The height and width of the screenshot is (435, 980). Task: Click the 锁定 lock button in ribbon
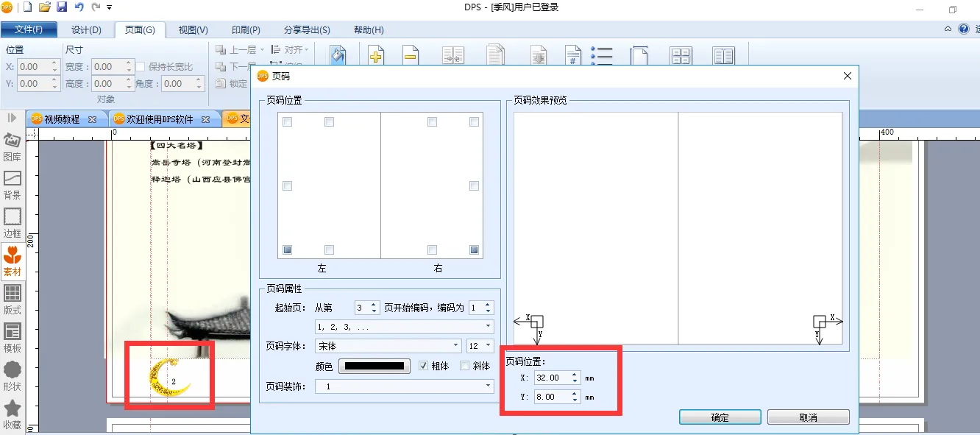(232, 84)
